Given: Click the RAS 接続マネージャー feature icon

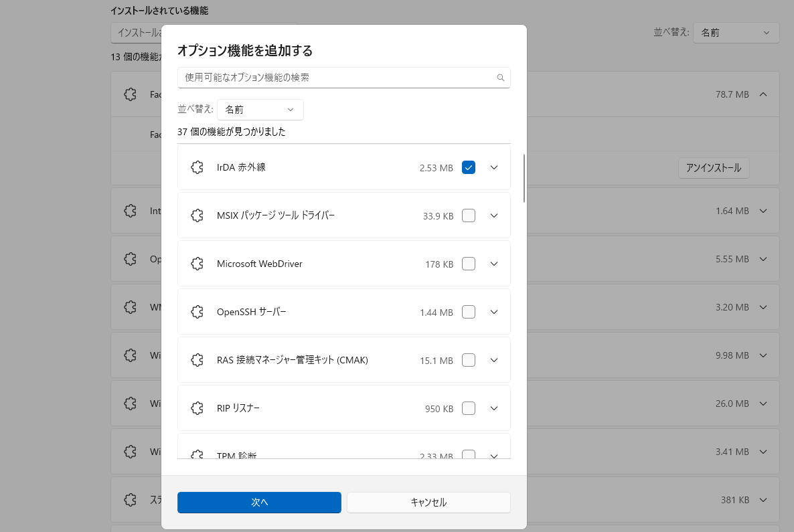Looking at the screenshot, I should [197, 360].
